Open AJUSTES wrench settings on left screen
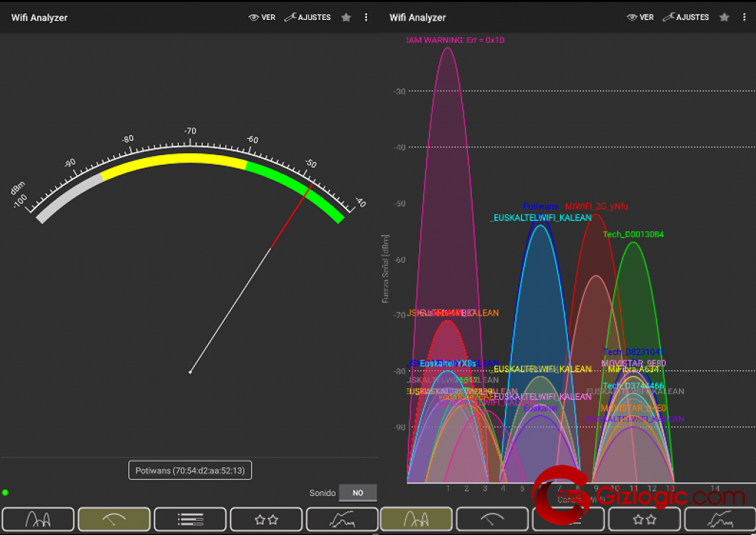The height and width of the screenshot is (535, 756). pos(308,18)
